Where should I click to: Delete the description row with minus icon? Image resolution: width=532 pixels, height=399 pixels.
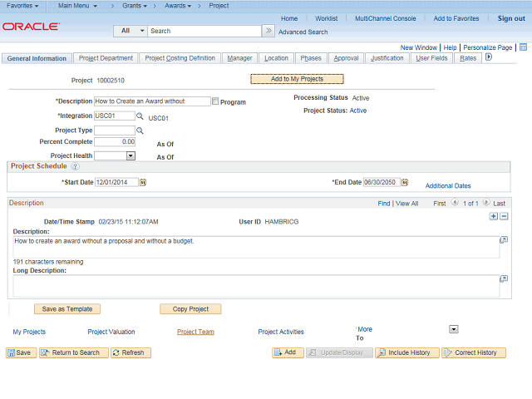tap(504, 216)
